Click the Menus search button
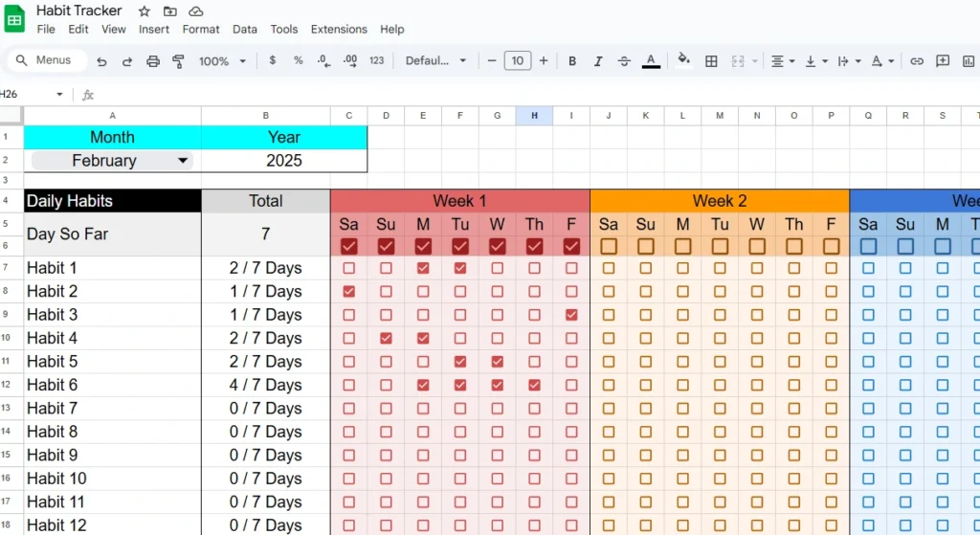The width and height of the screenshot is (980, 535). click(44, 60)
